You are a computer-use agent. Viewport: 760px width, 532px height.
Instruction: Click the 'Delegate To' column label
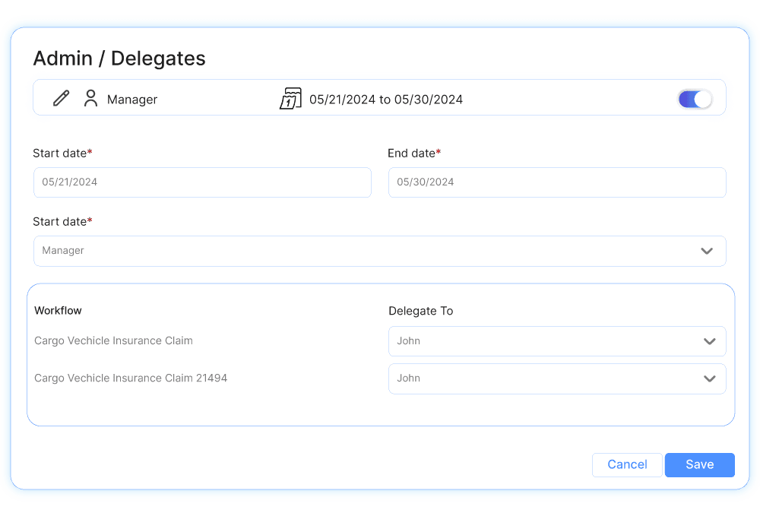point(421,311)
